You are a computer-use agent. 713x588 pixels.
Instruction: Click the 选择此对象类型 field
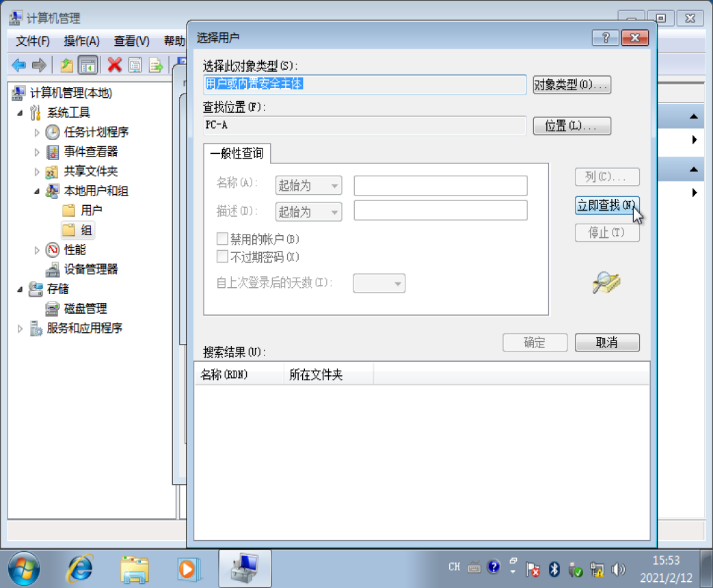(x=364, y=85)
